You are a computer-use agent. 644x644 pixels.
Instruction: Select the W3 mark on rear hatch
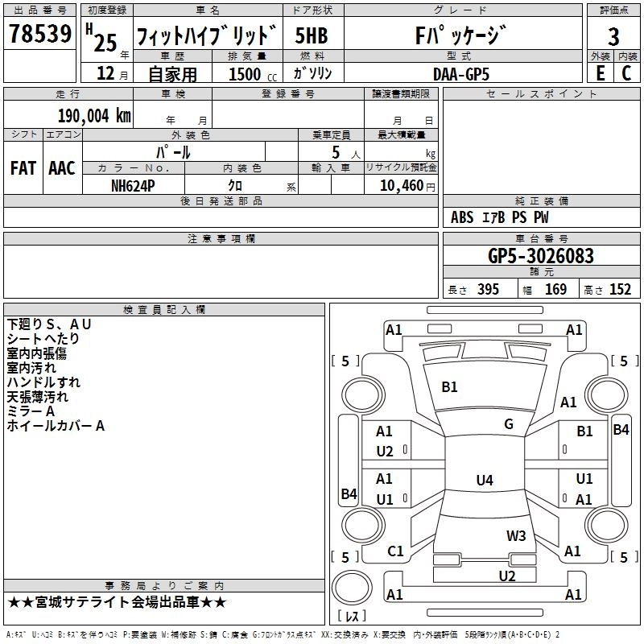(x=516, y=535)
